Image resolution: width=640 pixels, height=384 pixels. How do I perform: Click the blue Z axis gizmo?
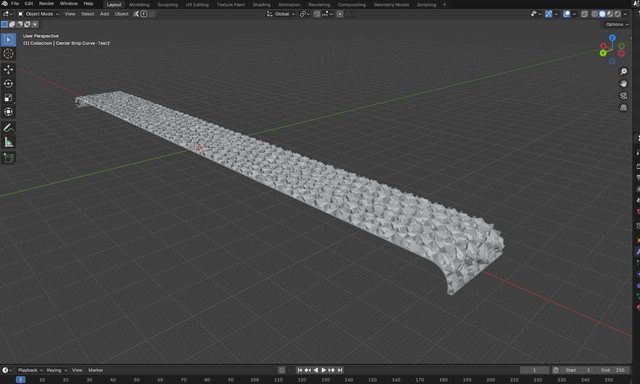612,38
